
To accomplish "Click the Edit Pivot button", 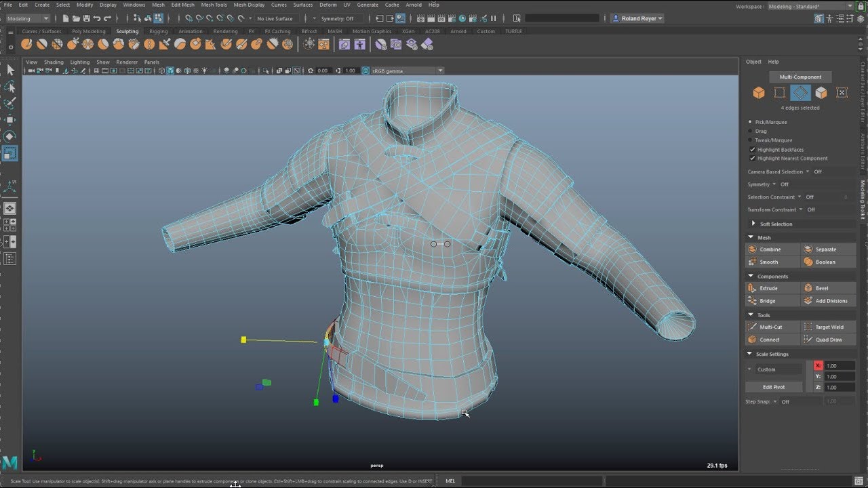I will (774, 387).
